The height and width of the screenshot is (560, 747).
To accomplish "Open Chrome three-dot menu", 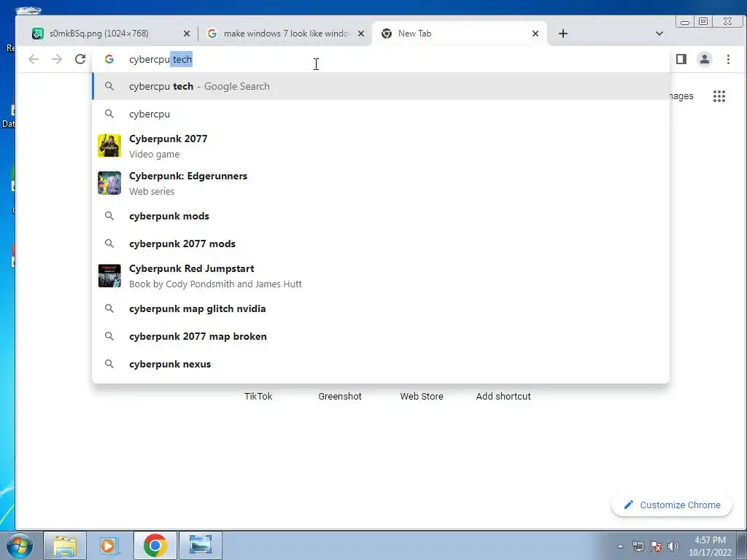I will (x=728, y=59).
